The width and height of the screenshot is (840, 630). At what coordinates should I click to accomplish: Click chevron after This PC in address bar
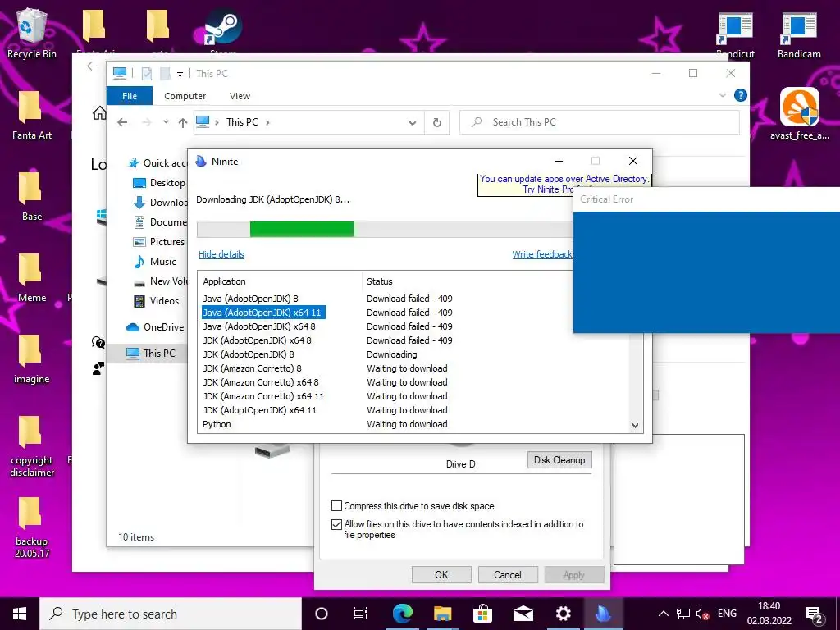267,122
